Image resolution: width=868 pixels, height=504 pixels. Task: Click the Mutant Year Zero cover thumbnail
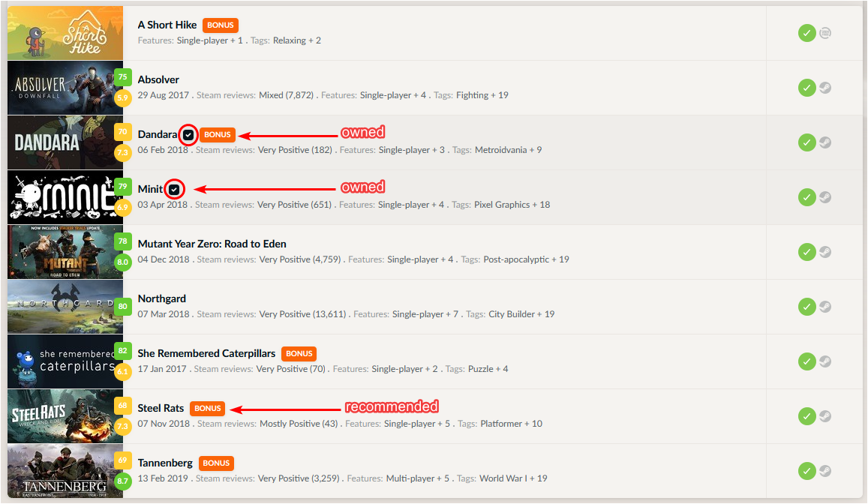point(65,252)
